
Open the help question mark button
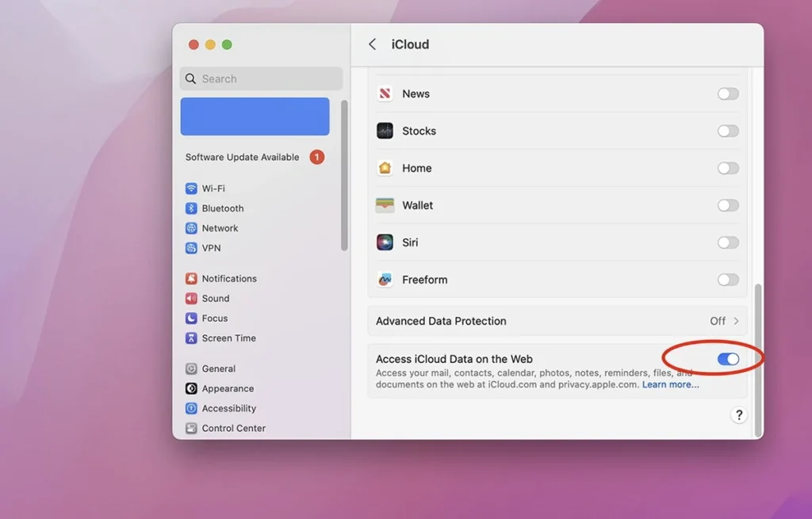(x=739, y=415)
